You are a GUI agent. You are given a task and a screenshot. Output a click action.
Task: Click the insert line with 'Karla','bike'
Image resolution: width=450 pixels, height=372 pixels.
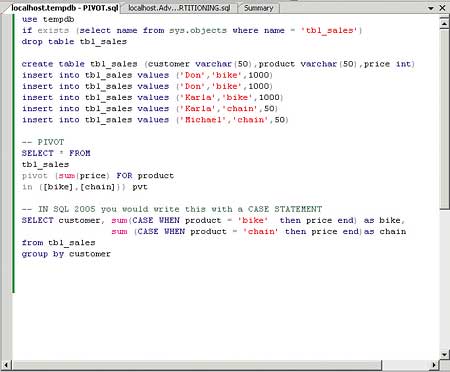tap(153, 97)
